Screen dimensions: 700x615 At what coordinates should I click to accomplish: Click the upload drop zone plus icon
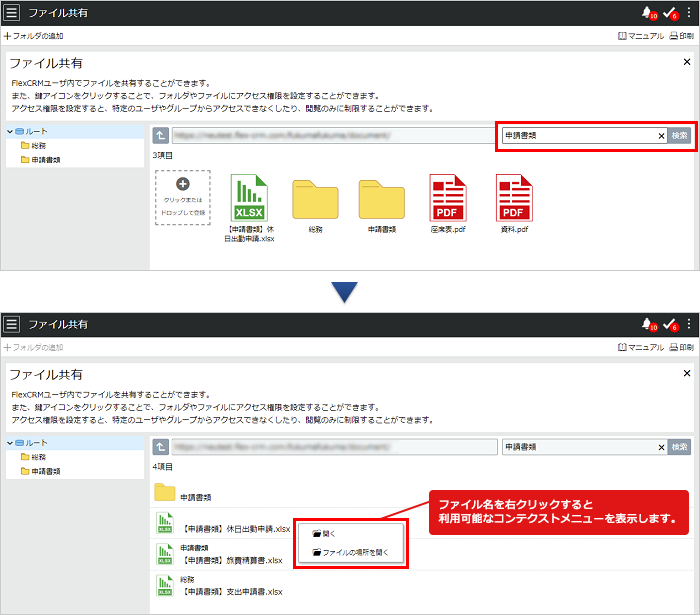click(183, 184)
